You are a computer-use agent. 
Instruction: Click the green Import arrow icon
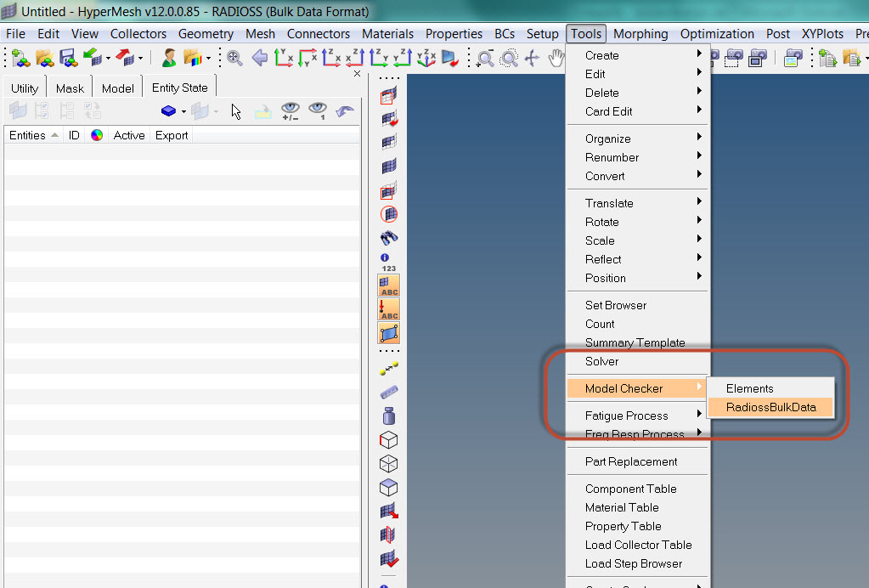[92, 57]
